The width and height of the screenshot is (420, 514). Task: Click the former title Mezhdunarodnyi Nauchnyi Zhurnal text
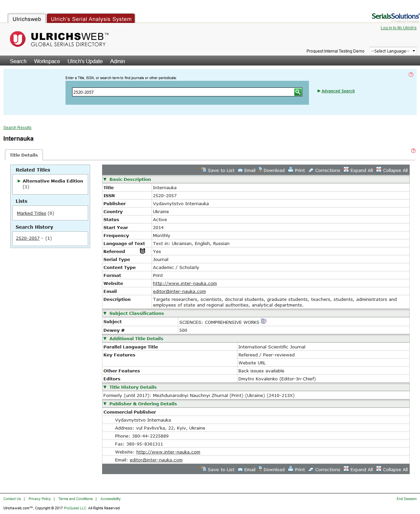click(x=191, y=395)
